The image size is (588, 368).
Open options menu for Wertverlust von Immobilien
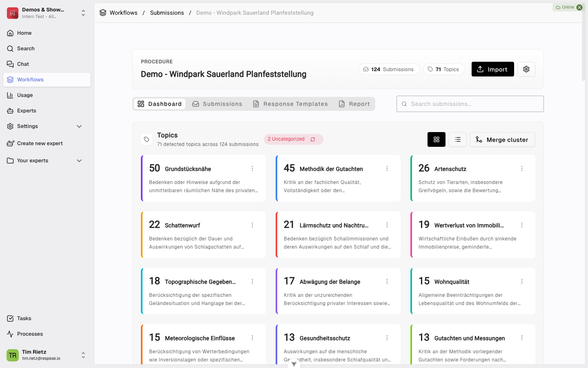522,225
